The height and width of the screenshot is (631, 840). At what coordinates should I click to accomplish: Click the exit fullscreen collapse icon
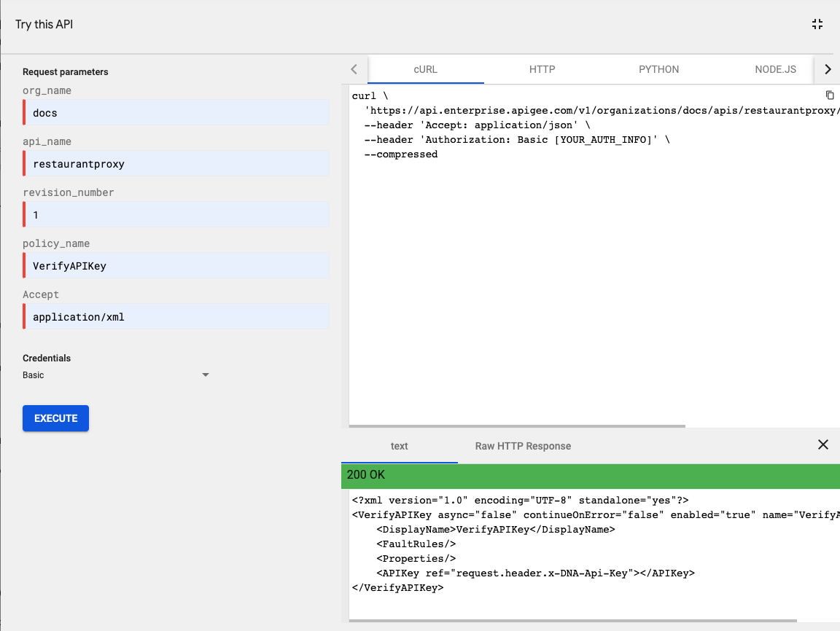[817, 24]
